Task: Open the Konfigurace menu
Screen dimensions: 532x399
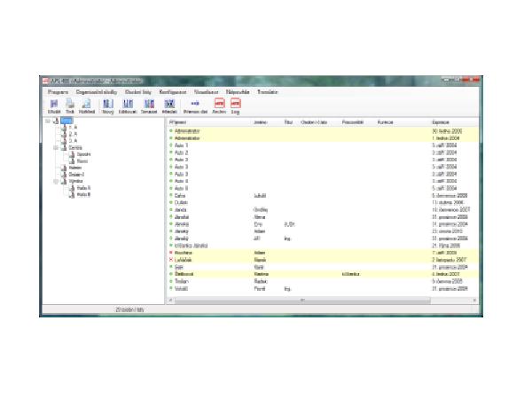Action: 172,92
